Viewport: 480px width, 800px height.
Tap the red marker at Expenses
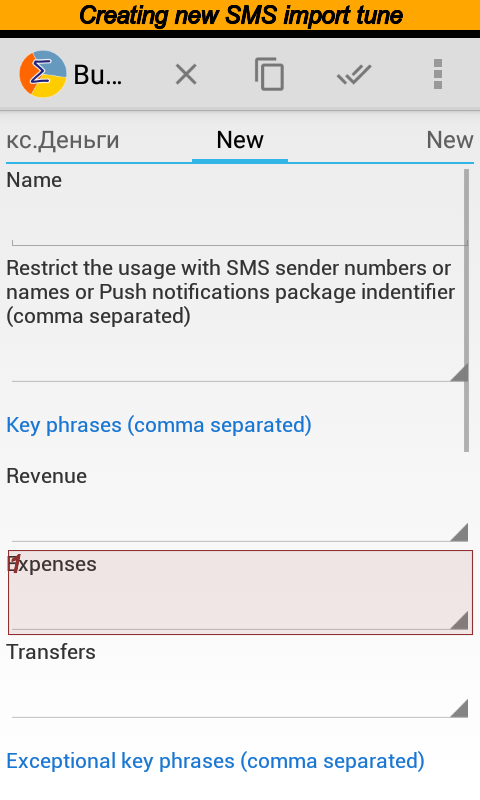coord(16,564)
